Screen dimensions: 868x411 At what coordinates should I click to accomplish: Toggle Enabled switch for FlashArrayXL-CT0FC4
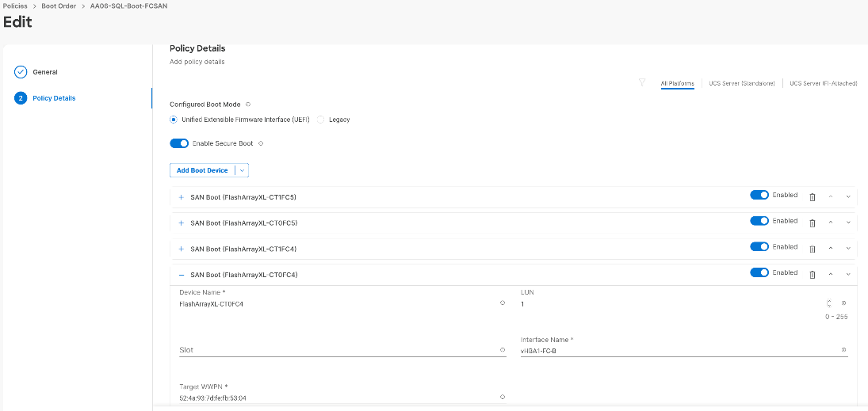pos(759,272)
